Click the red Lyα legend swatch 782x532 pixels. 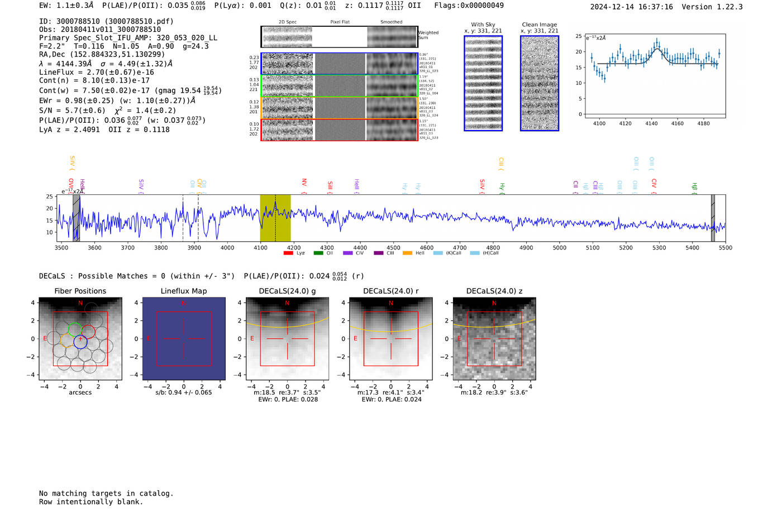[x=288, y=253]
